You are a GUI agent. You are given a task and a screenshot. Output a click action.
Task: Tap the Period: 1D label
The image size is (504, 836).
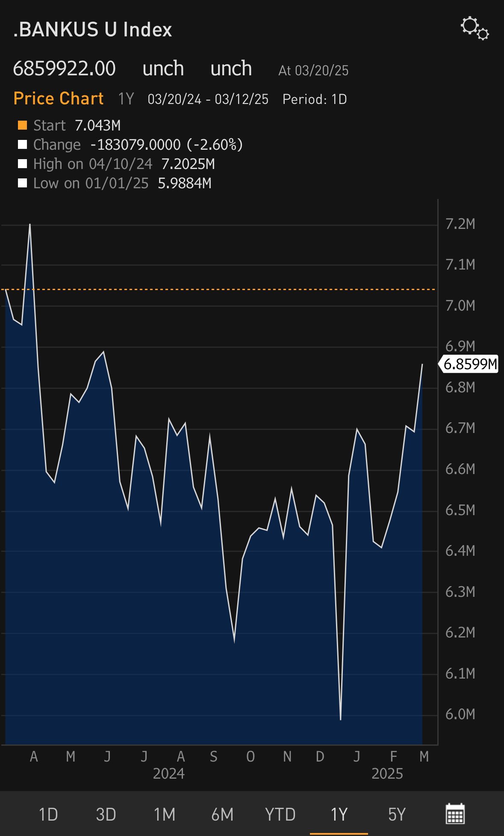(315, 99)
